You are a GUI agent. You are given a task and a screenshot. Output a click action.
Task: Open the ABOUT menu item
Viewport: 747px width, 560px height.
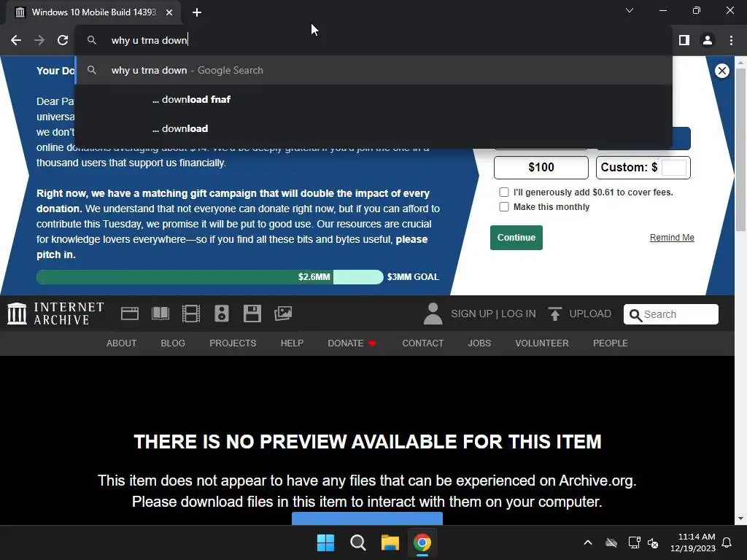tap(122, 343)
